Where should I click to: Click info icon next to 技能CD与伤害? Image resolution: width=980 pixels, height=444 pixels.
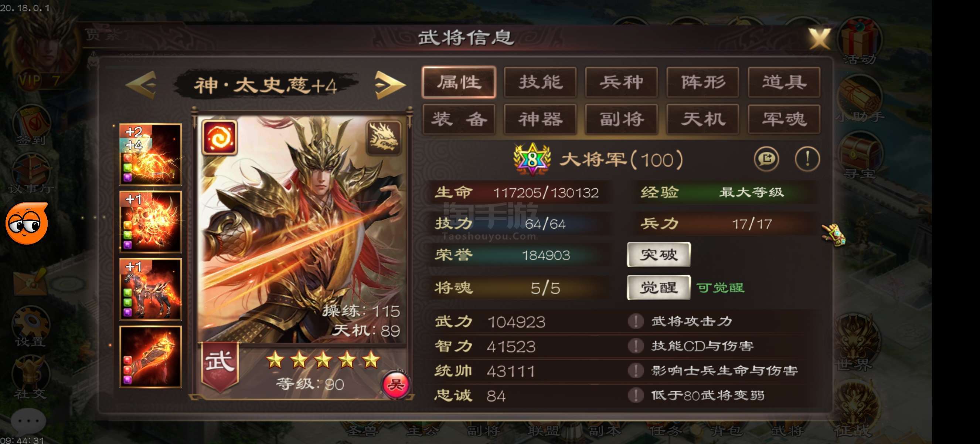(x=635, y=346)
